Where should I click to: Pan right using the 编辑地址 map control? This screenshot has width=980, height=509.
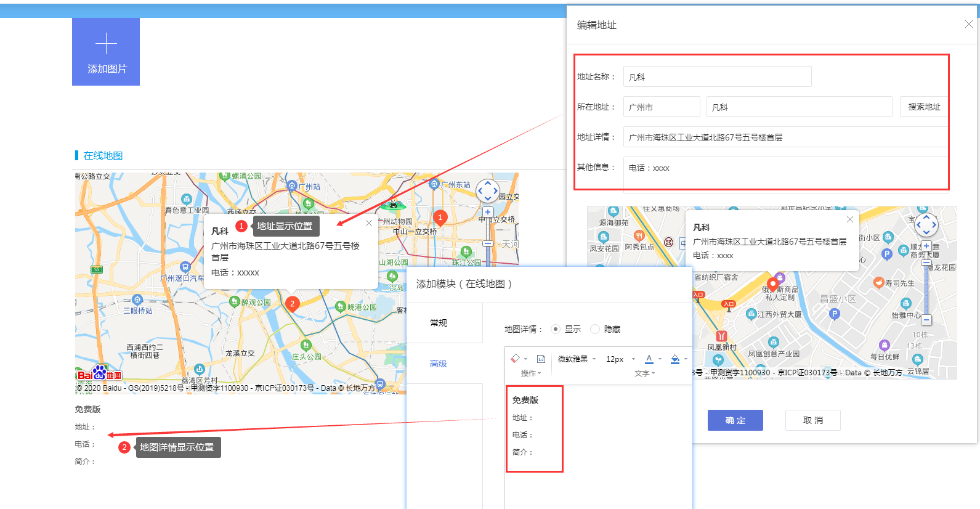click(x=934, y=225)
